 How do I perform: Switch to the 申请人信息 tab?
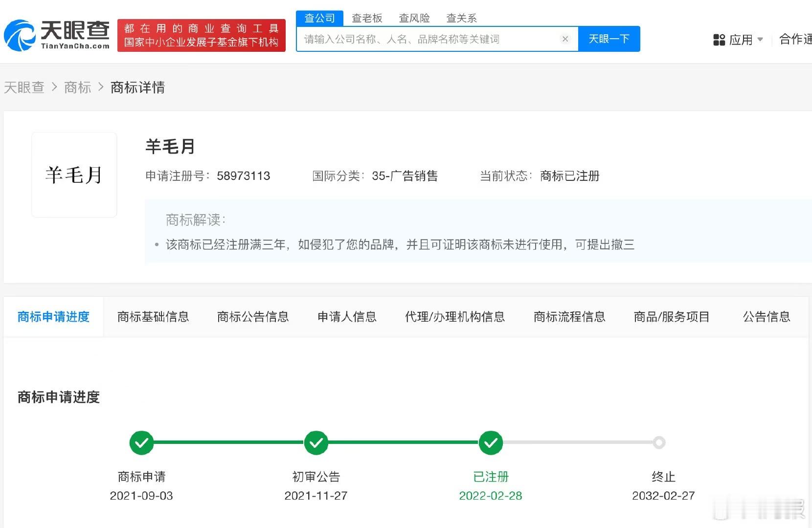tap(347, 317)
